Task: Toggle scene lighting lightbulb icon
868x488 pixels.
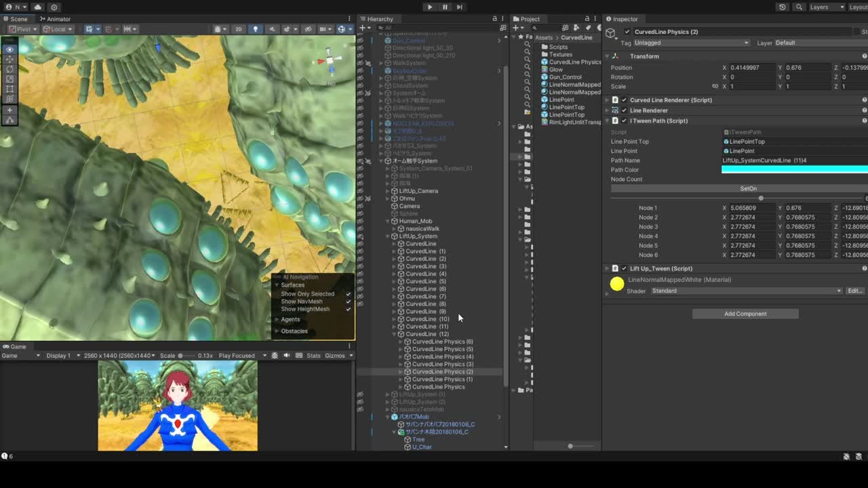Action: 256,29
